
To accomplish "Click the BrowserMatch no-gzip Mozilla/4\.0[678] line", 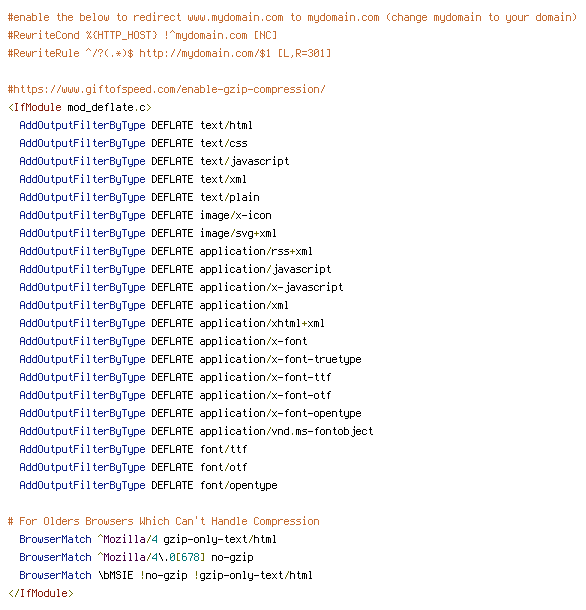I will click(136, 557).
